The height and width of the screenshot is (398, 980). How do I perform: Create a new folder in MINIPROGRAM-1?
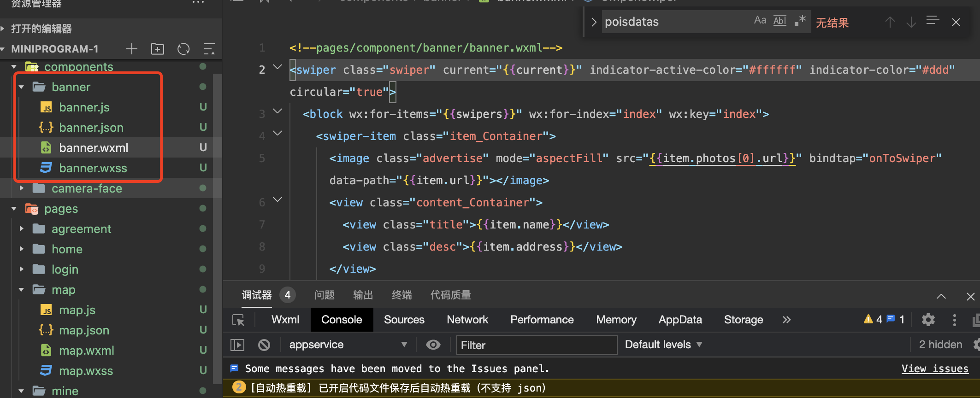tap(158, 49)
